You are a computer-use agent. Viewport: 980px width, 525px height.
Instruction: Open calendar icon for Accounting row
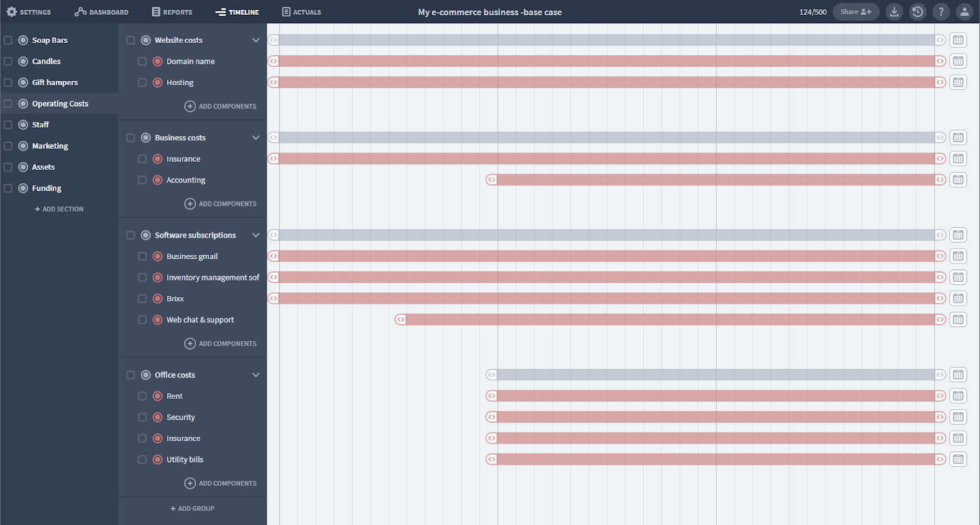coord(958,179)
